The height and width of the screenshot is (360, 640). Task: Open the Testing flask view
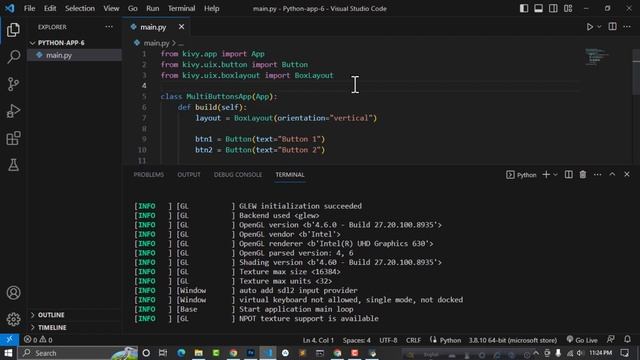tap(13, 165)
